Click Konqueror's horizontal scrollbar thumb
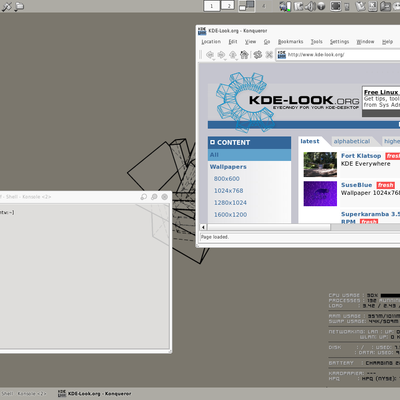The width and height of the screenshot is (400, 400). pyautogui.click(x=269, y=227)
